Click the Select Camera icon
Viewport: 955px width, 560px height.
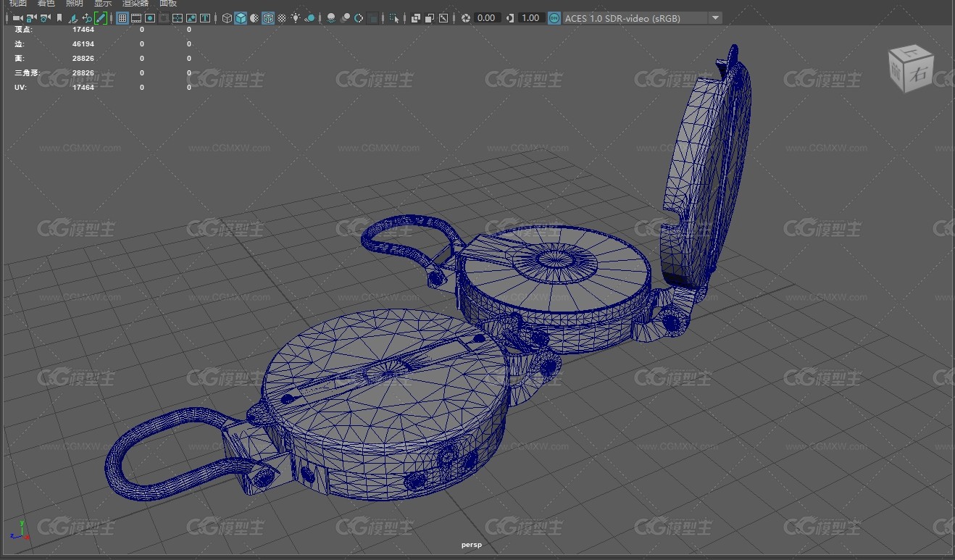tap(17, 18)
